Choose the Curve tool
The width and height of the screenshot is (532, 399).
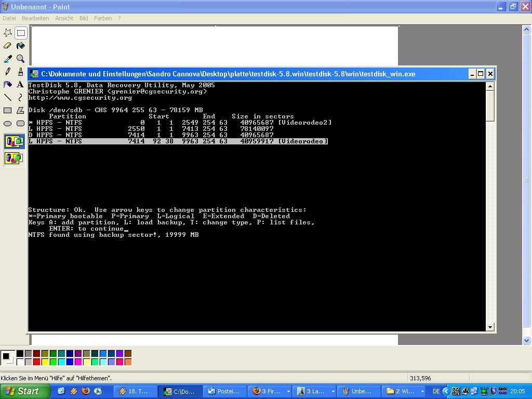point(21,98)
